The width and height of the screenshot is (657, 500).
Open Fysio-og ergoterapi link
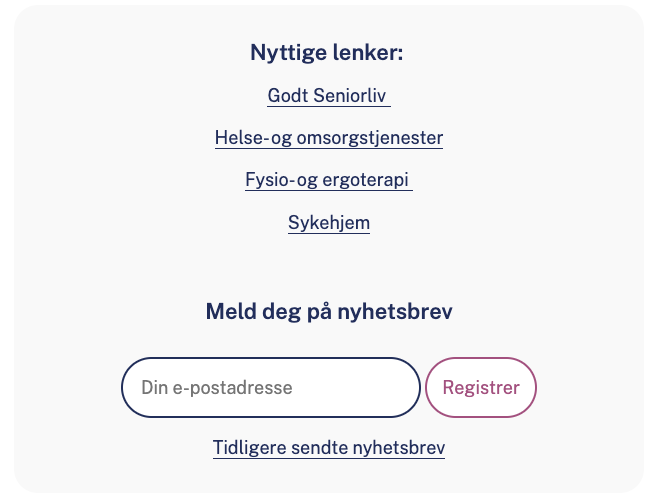click(x=328, y=181)
